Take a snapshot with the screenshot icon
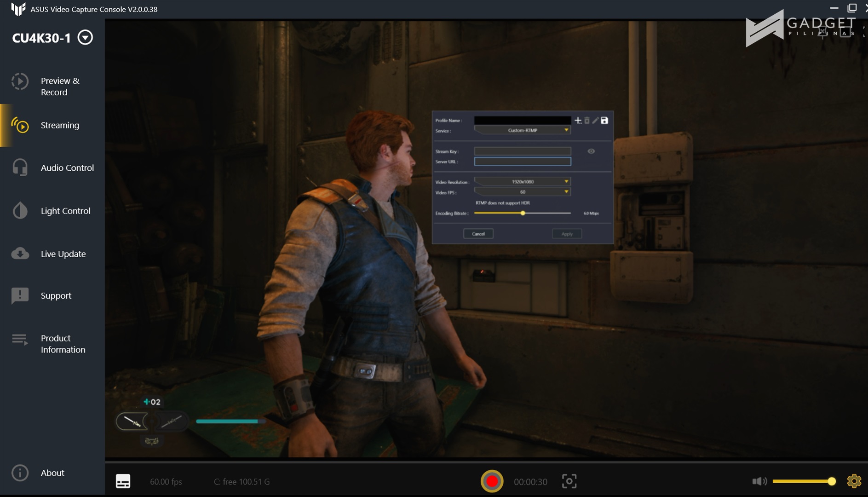Viewport: 868px width, 497px height. pos(569,481)
